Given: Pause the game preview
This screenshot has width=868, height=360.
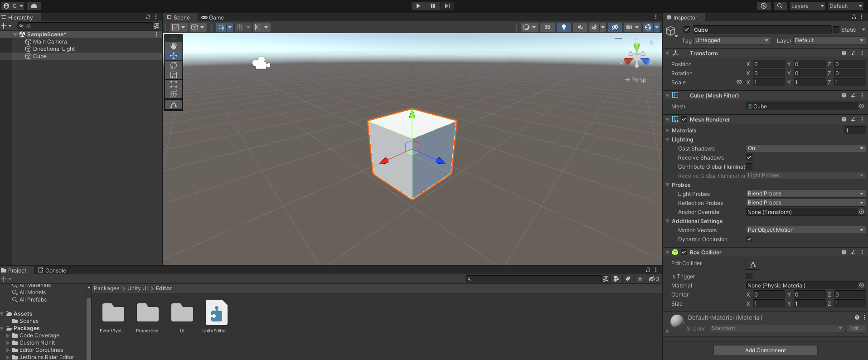Looking at the screenshot, I should pyautogui.click(x=432, y=6).
